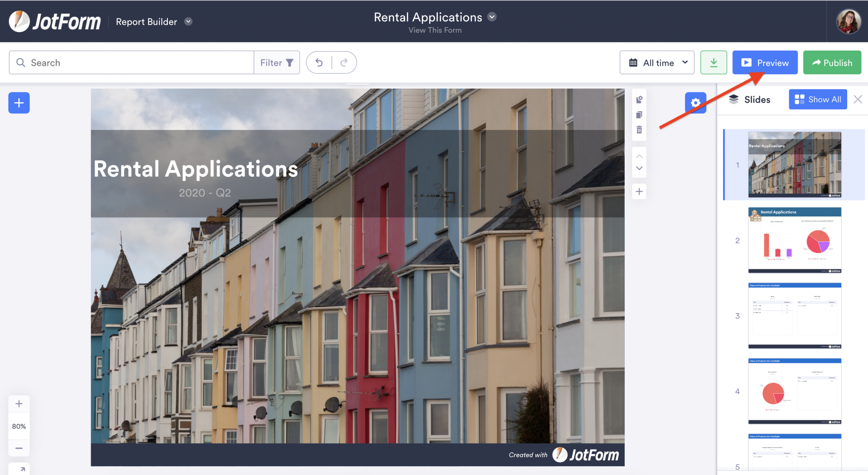Open report page settings from slide toolbar

click(639, 99)
